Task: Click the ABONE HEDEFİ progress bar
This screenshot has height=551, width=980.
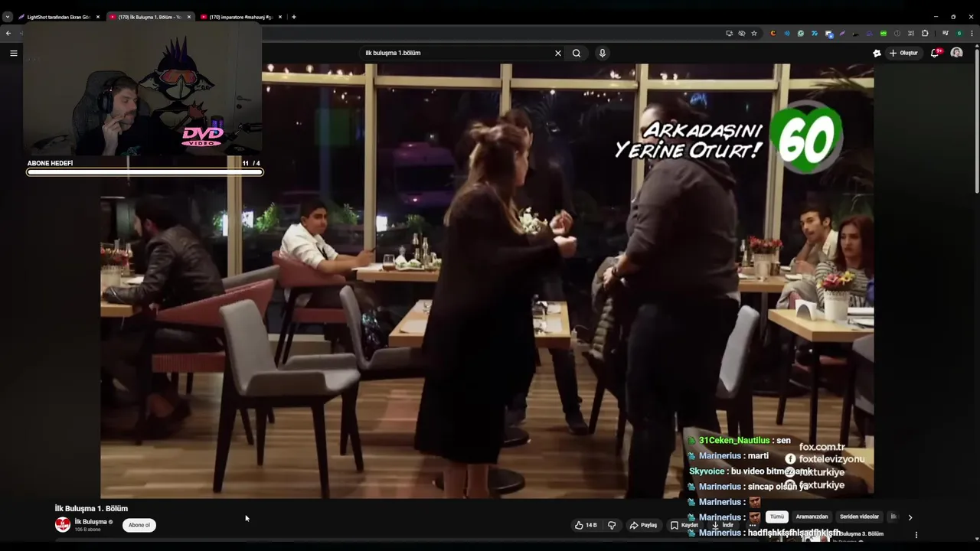Action: pyautogui.click(x=145, y=172)
